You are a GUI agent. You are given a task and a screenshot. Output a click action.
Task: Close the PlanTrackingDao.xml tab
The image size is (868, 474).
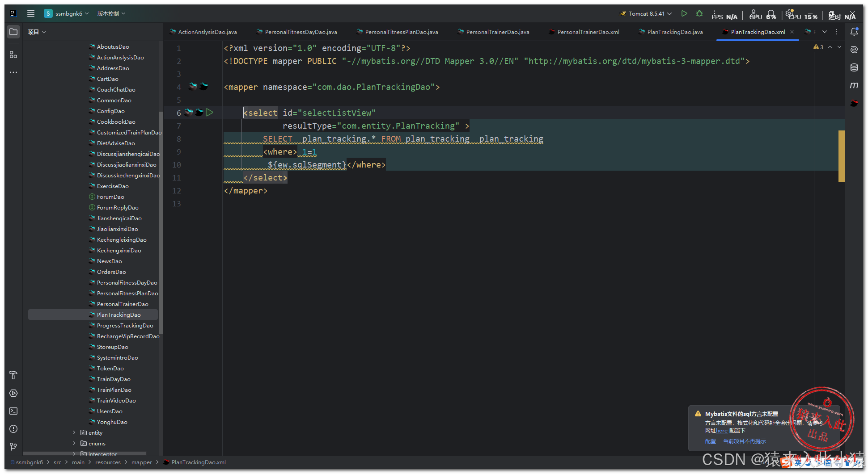pyautogui.click(x=792, y=32)
